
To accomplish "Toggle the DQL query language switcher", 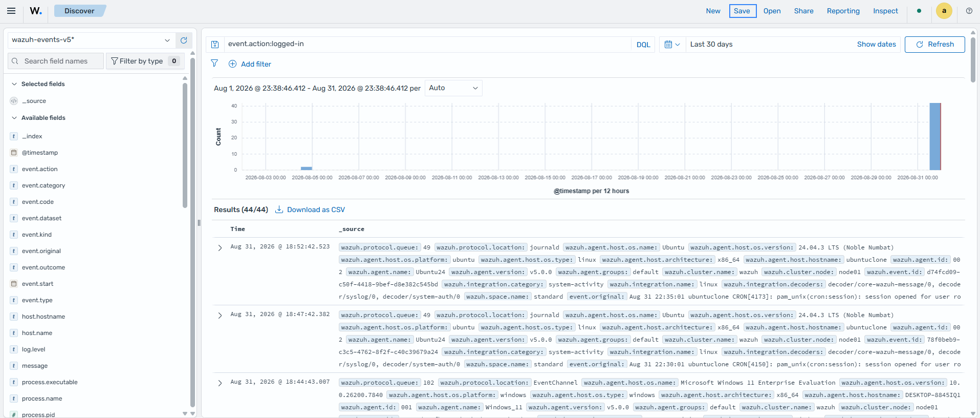I will pyautogui.click(x=643, y=45).
